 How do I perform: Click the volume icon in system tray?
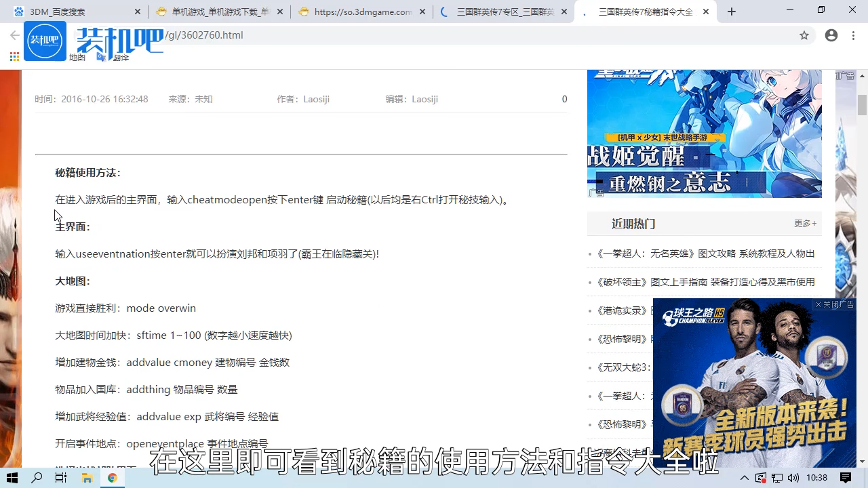click(x=795, y=478)
